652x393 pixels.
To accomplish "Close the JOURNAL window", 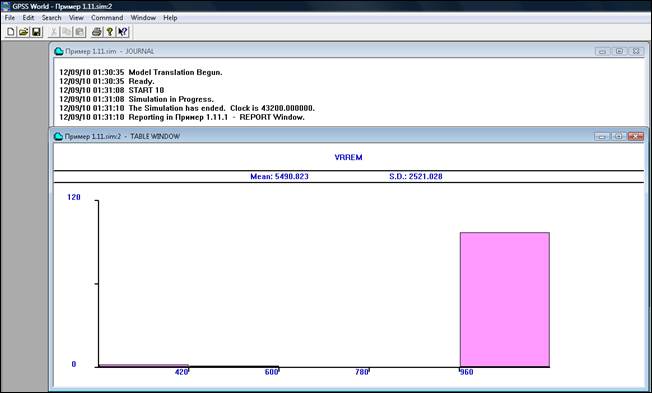I will [x=636, y=51].
